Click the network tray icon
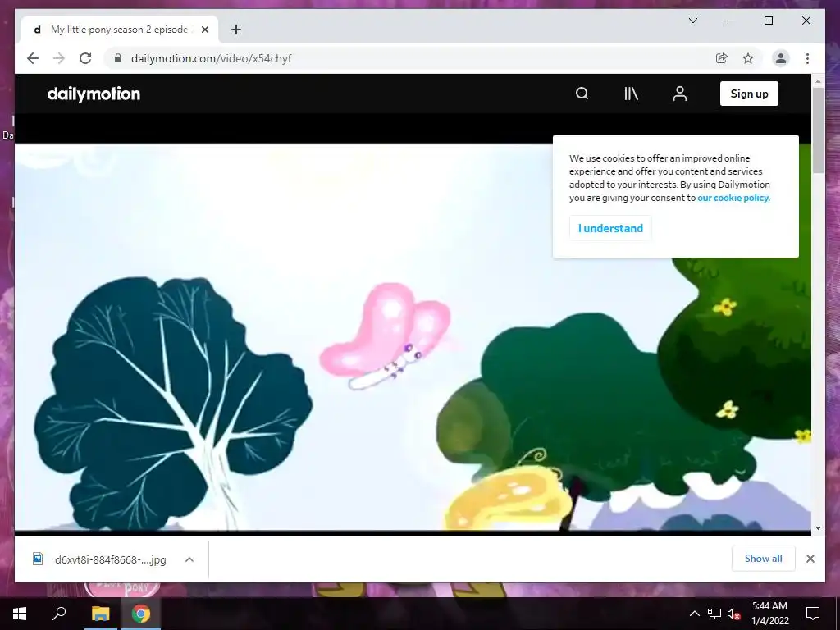Viewport: 840px width, 630px height. pos(714,614)
